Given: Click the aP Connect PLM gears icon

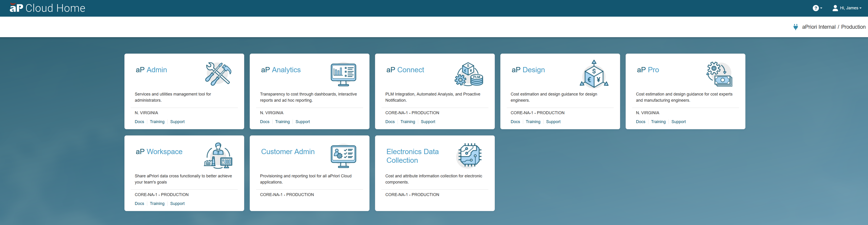Looking at the screenshot, I should (x=469, y=74).
